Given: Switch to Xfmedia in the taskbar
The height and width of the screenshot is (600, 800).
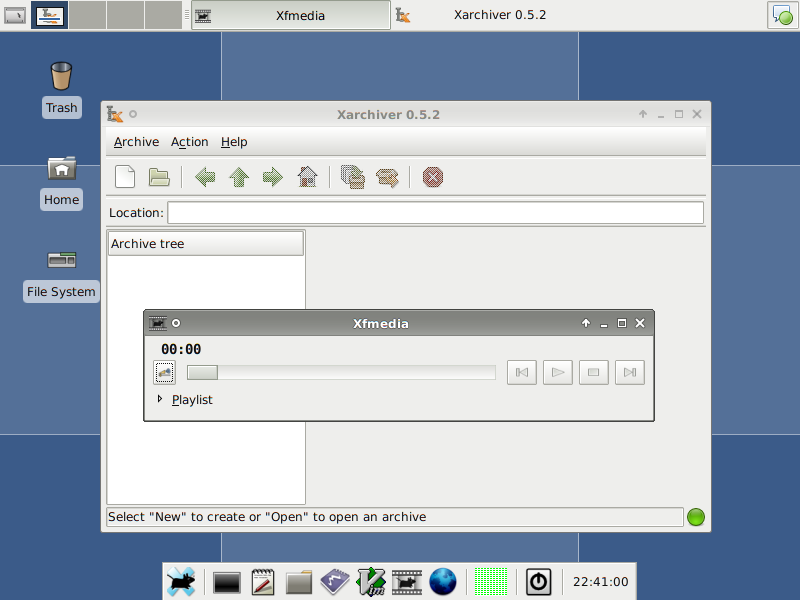Looking at the screenshot, I should click(291, 15).
